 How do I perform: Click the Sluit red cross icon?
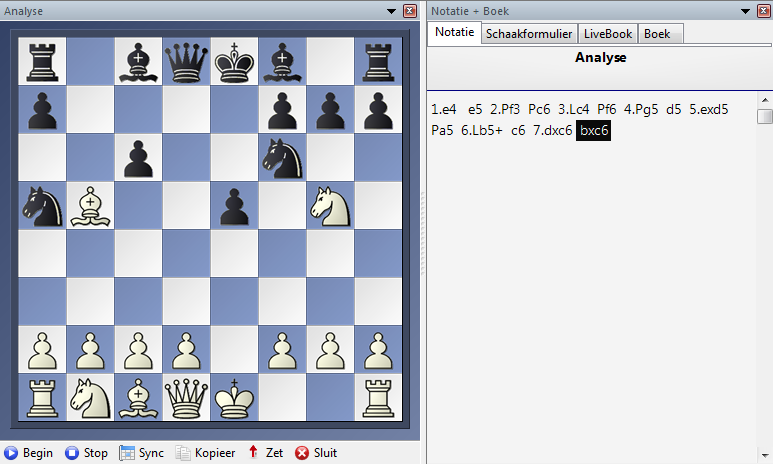(x=302, y=453)
